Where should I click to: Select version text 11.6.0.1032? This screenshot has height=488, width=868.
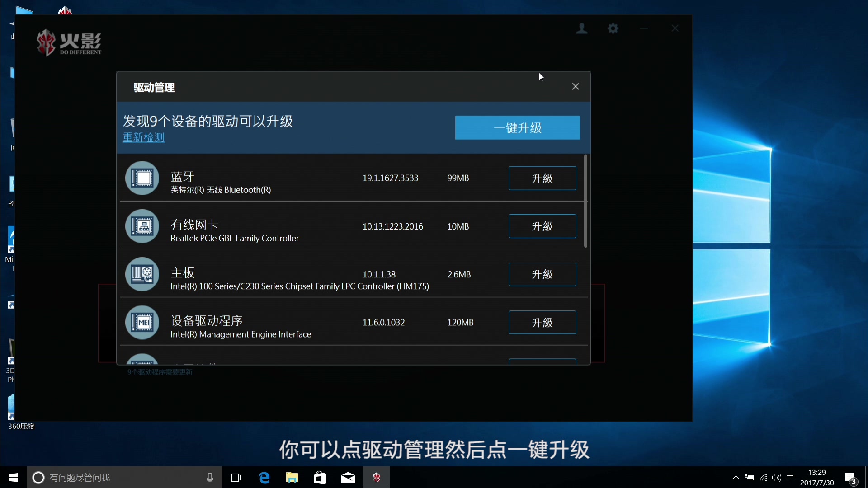(383, 322)
